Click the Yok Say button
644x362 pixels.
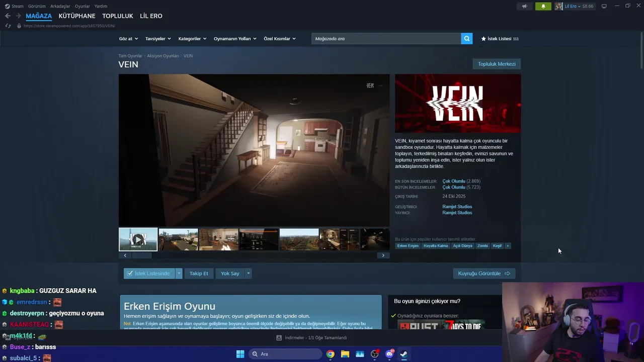tap(230, 274)
